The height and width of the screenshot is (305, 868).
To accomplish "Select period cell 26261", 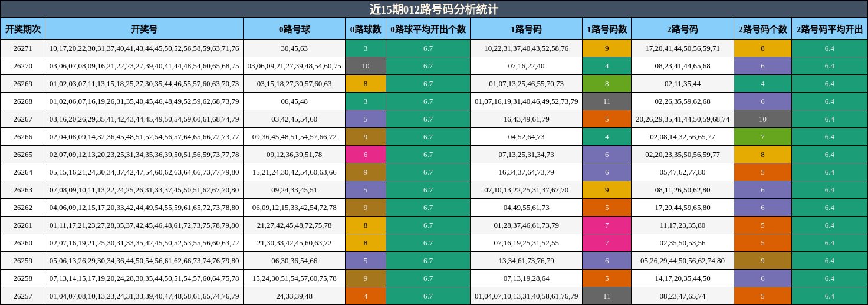I will (x=23, y=225).
